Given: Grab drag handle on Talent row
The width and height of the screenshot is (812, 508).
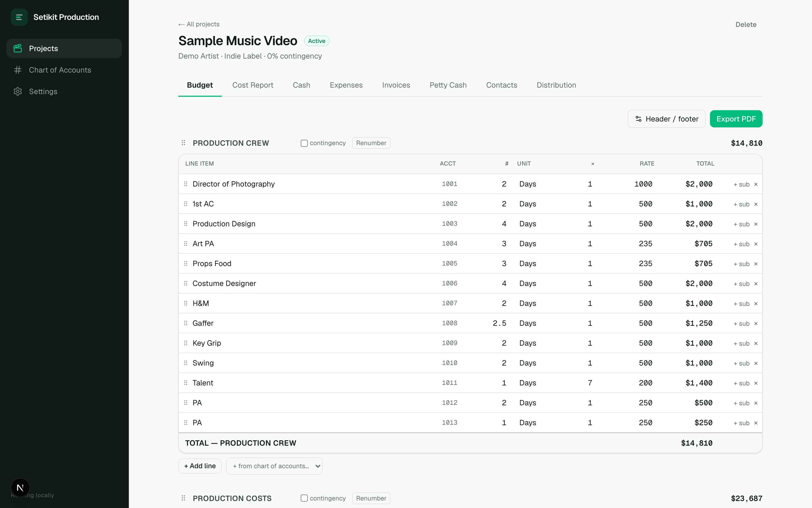Looking at the screenshot, I should click(x=186, y=383).
